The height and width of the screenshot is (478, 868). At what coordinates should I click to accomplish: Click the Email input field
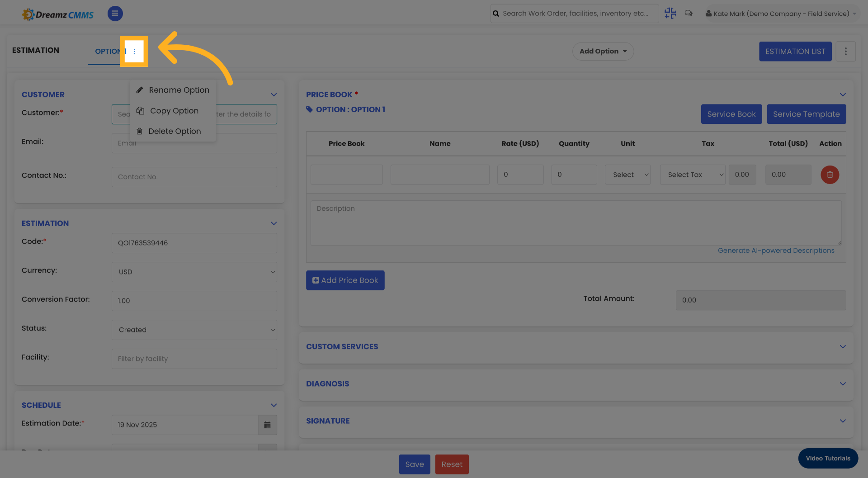pos(194,143)
